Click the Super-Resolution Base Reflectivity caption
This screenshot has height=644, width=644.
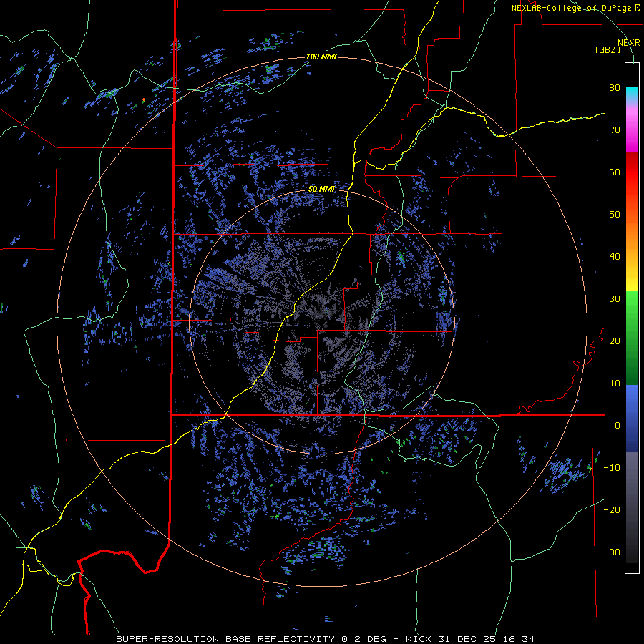tap(225, 639)
